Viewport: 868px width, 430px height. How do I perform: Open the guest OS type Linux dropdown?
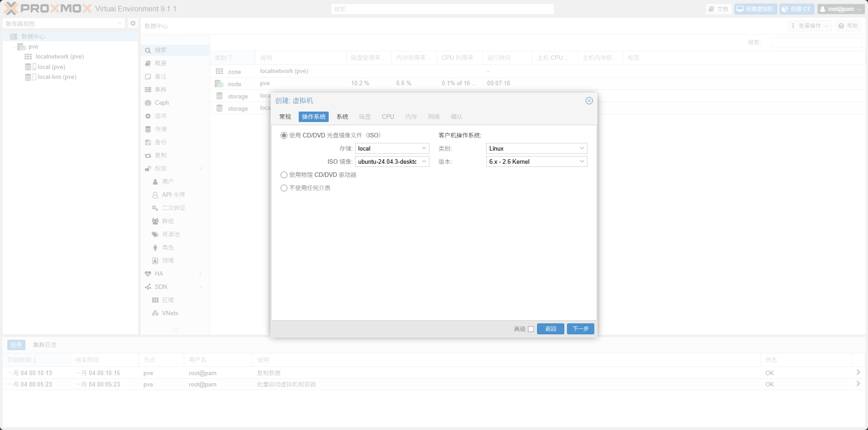click(x=582, y=149)
